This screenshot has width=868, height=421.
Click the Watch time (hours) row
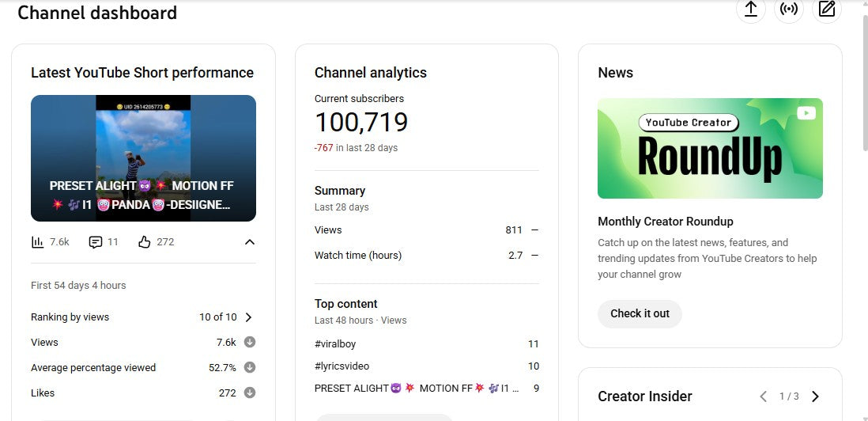427,256
